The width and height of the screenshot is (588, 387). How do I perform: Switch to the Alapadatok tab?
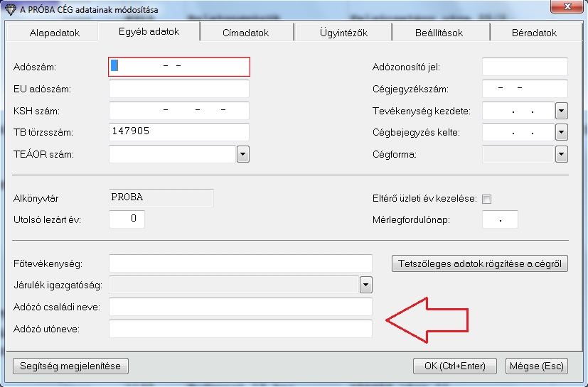[x=55, y=33]
